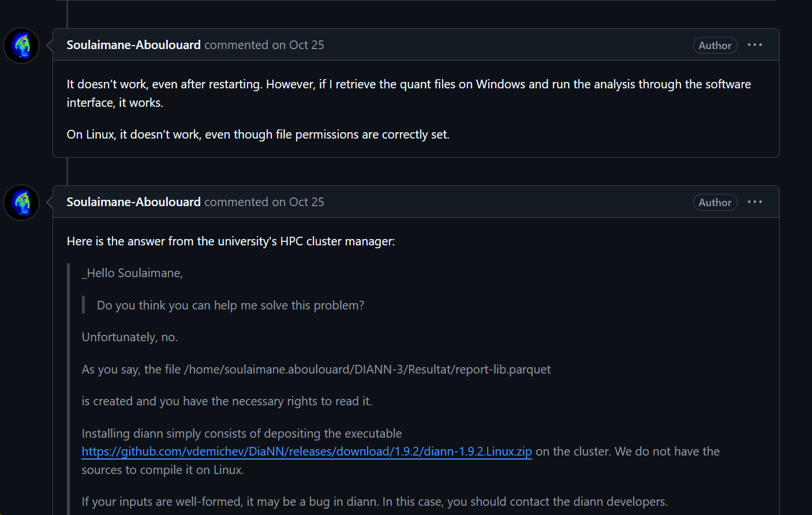This screenshot has width=812, height=515.
Task: Click the "Unfortunately, no." line
Action: [x=129, y=337]
